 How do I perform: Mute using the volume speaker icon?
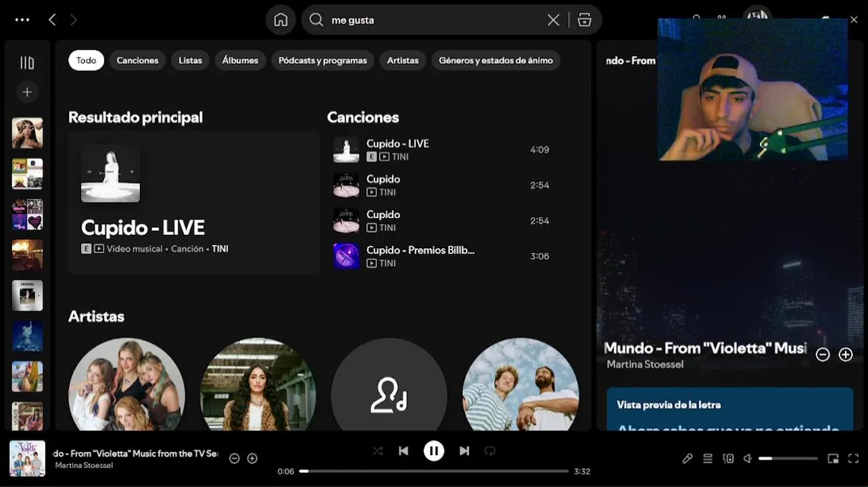pyautogui.click(x=748, y=459)
